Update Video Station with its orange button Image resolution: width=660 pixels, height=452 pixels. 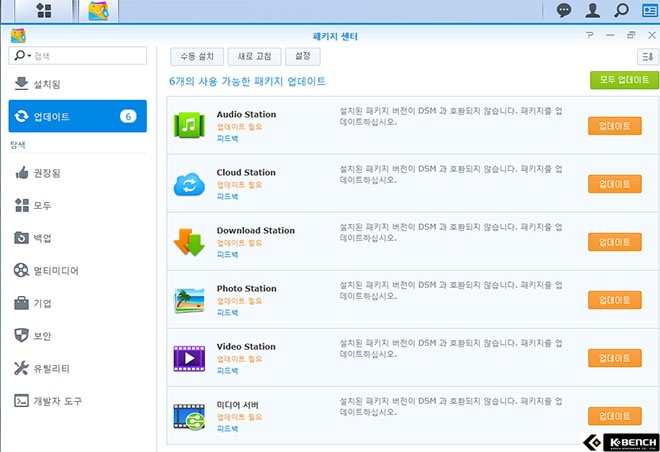pyautogui.click(x=615, y=358)
